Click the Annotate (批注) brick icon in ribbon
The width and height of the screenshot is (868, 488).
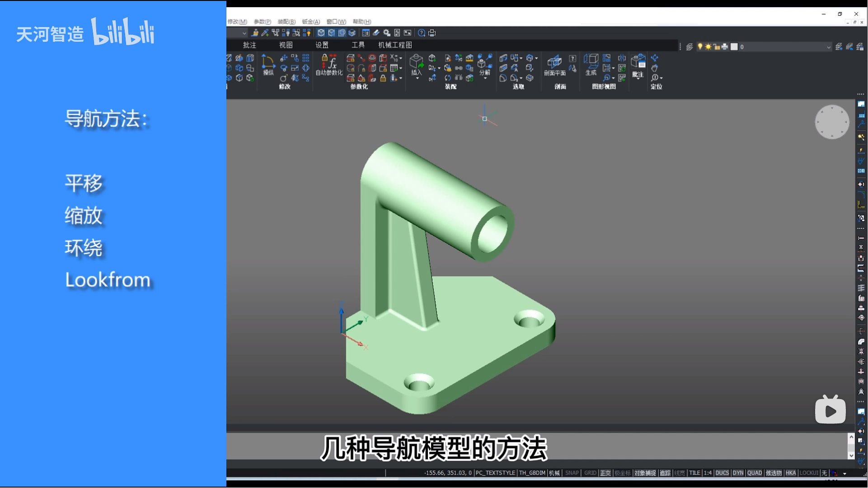(x=638, y=61)
